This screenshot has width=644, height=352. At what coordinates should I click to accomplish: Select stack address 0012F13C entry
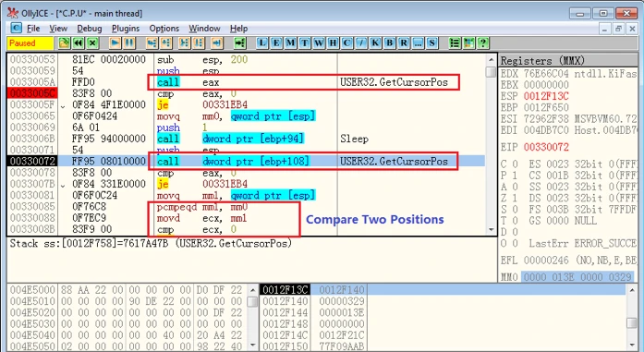[x=285, y=290]
